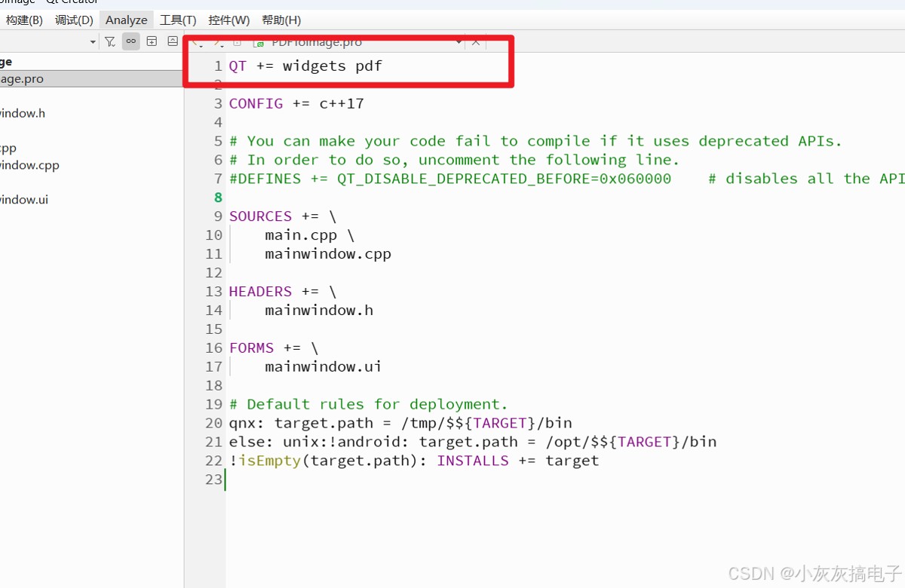
Task: Click the 'main.cpp \' line
Action: (309, 235)
